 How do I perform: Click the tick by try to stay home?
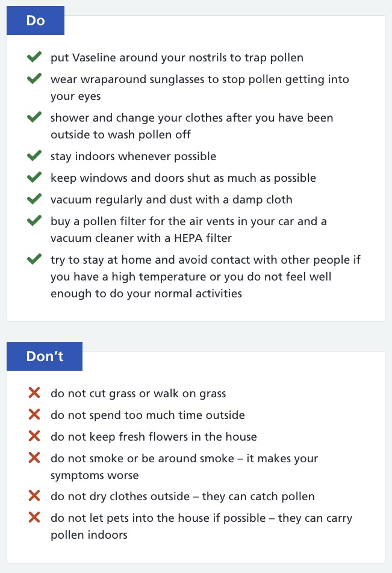click(34, 259)
